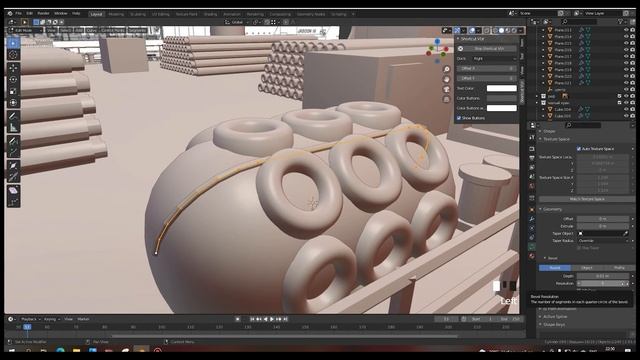This screenshot has height=360, width=640.
Task: Click the Outliner filter funnel icon
Action: coord(620,22)
